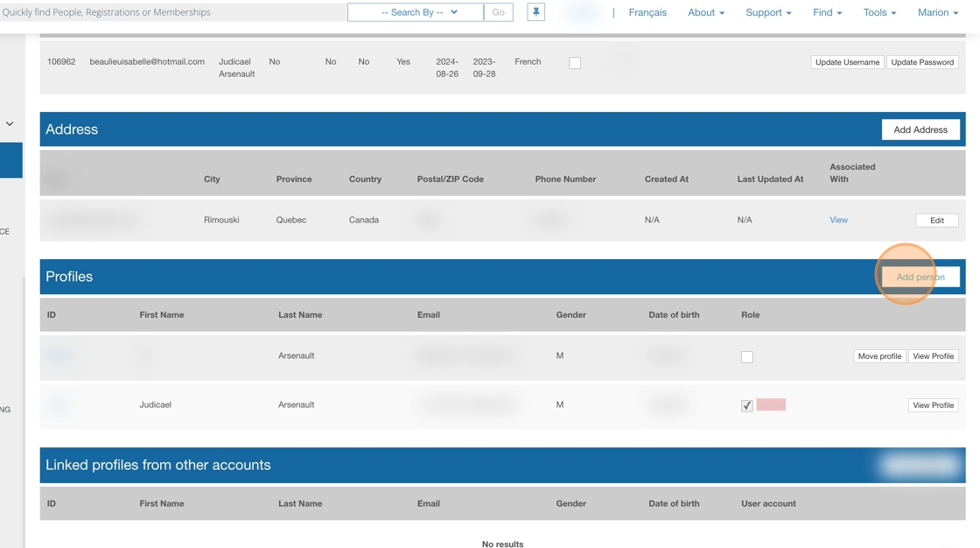The image size is (980, 548).
Task: Open the Search By dropdown
Action: [x=416, y=12]
